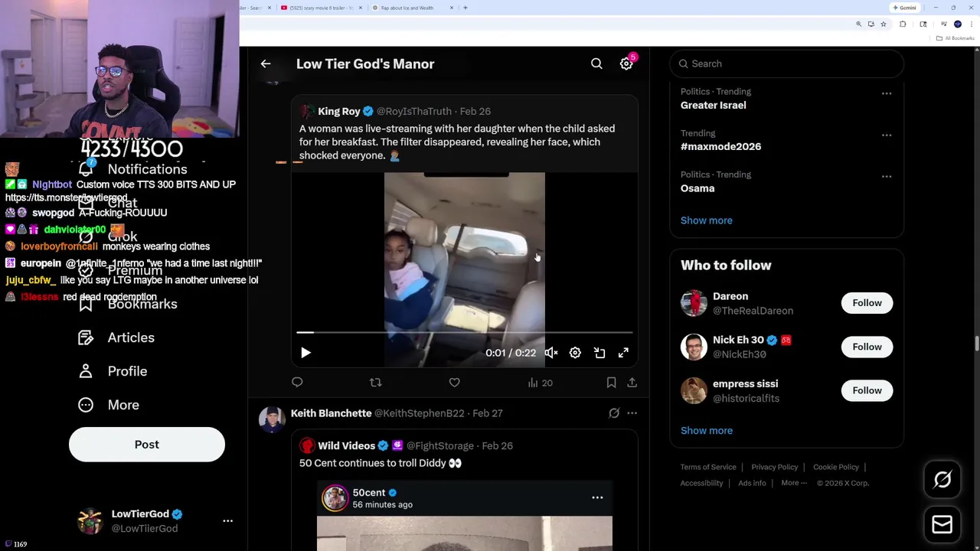Go back using the arrow beside Low Tier God's Manor

pyautogui.click(x=266, y=64)
